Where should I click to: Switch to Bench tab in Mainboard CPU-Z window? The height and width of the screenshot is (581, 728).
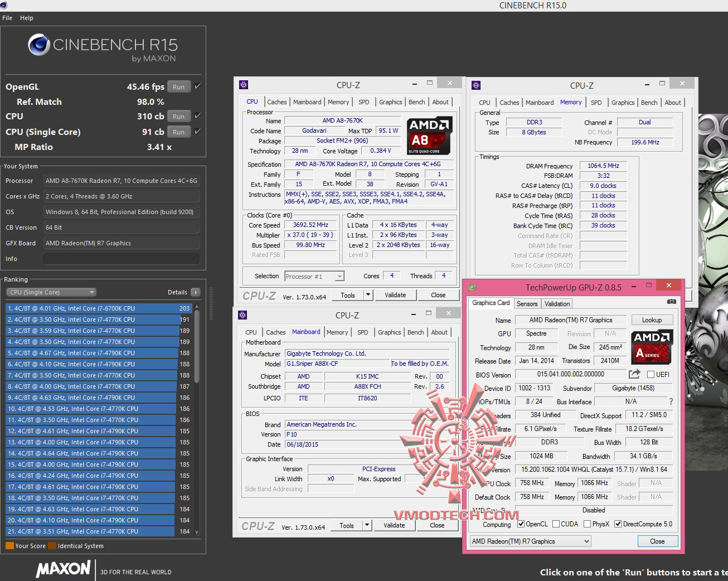(415, 332)
